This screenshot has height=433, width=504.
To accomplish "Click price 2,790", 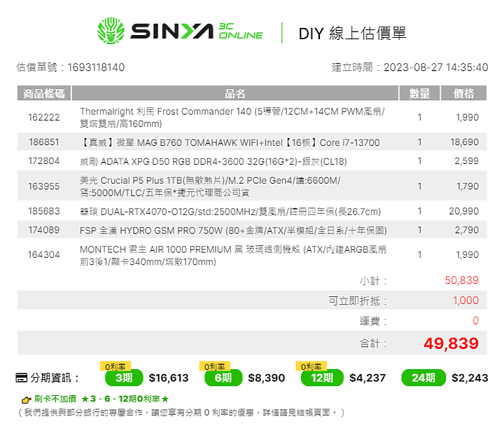I will (467, 230).
